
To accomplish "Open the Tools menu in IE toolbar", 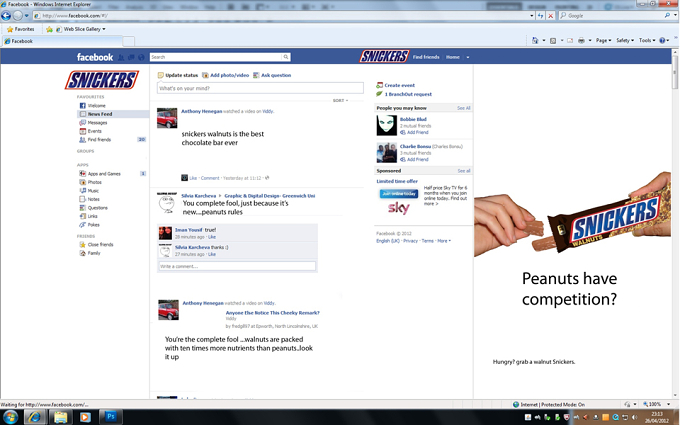I will pos(647,40).
